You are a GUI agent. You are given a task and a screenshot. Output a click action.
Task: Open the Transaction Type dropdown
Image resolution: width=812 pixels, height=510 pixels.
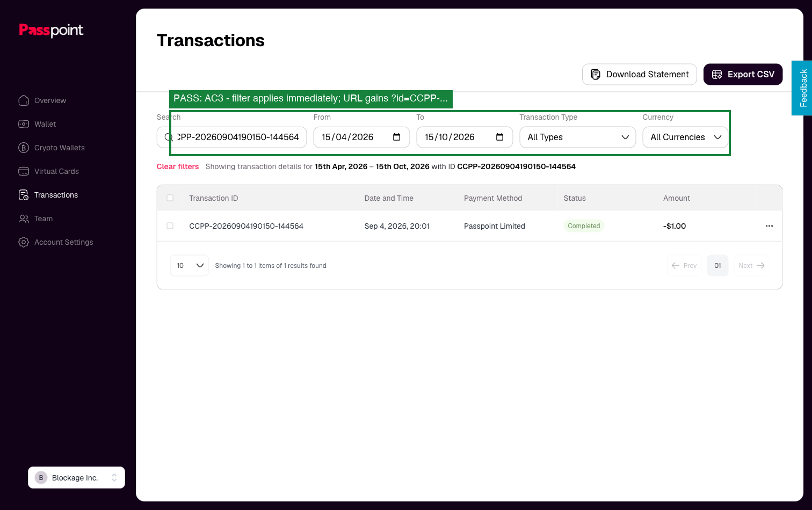point(578,137)
